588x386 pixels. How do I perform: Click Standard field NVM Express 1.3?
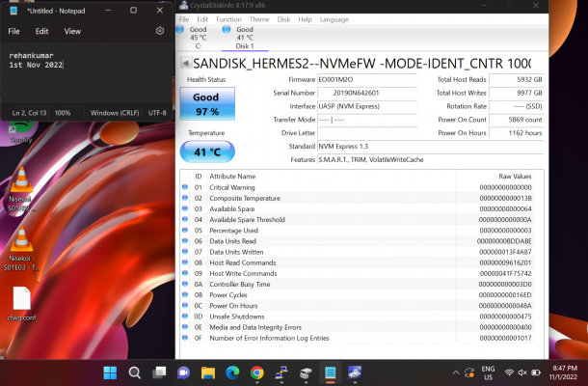(x=431, y=146)
